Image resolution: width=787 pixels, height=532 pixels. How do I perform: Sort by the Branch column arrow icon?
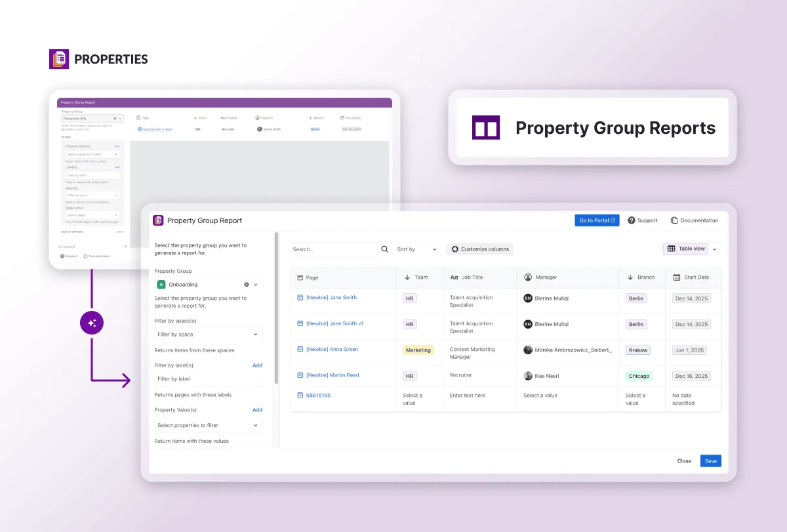point(630,277)
